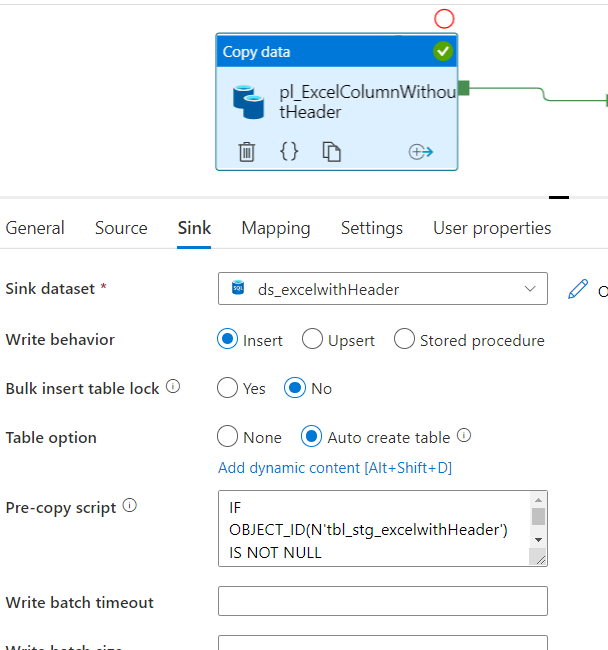Click activity name pl_ExcelColumnWithoutHeader
This screenshot has height=650, width=608.
pos(367,102)
